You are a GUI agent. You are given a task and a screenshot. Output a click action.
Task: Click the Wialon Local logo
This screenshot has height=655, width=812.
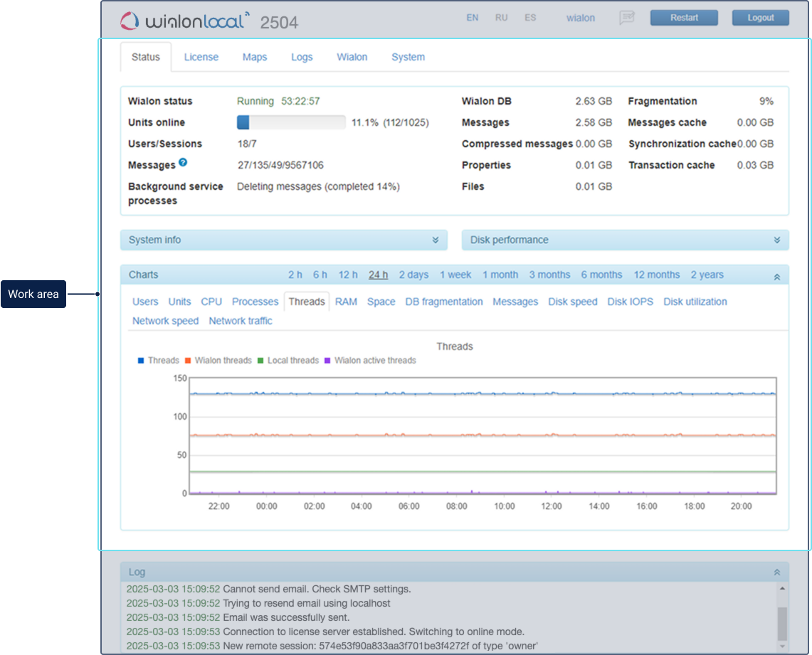tap(185, 21)
